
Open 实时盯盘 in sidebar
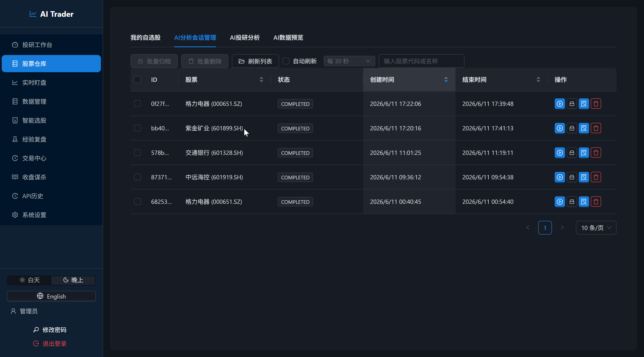[x=51, y=82]
